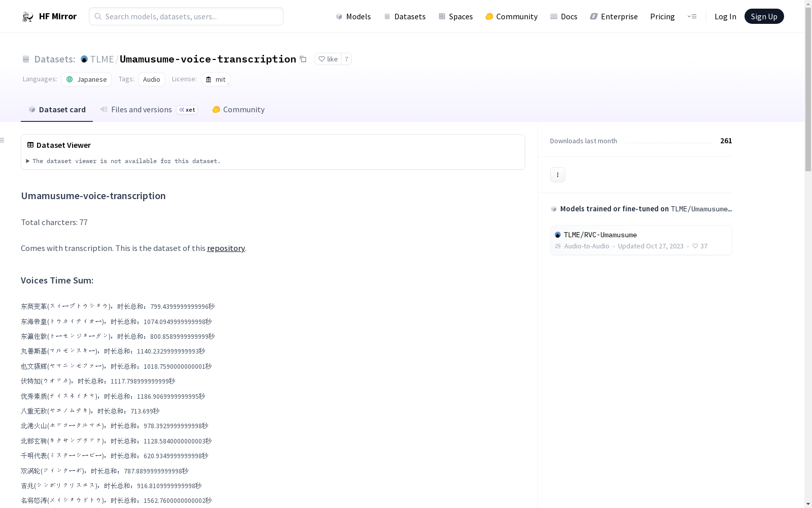Open the Models nav item

tap(353, 16)
